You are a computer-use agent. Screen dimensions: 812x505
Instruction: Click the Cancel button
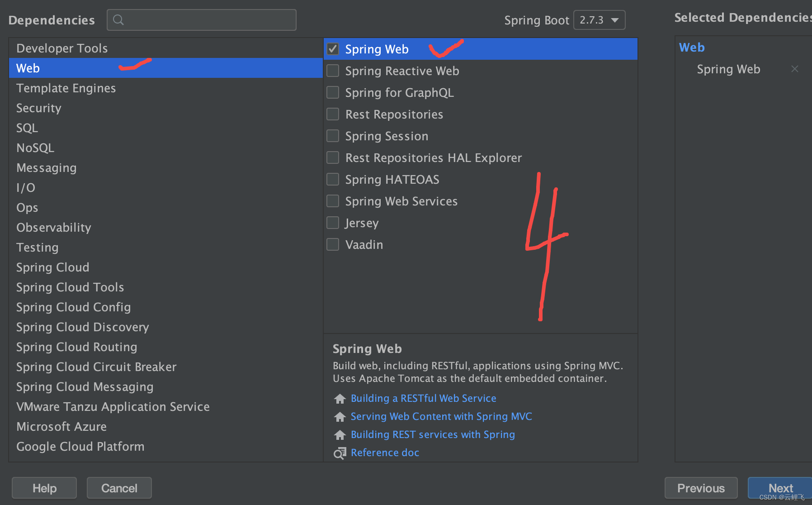coord(119,488)
